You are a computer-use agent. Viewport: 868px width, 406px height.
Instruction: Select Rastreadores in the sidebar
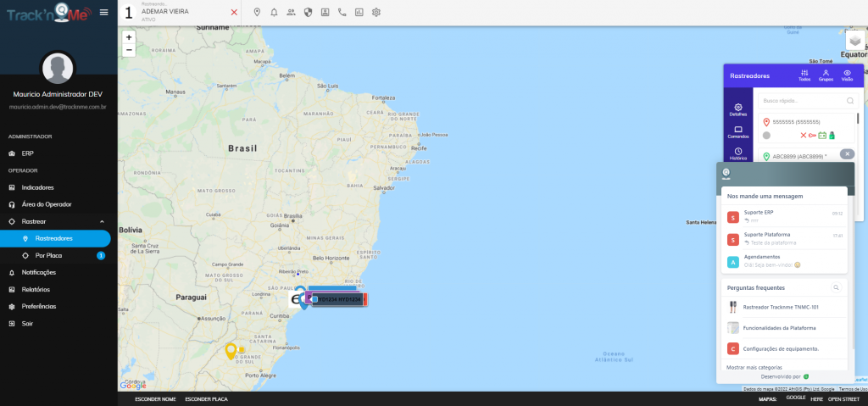55,238
